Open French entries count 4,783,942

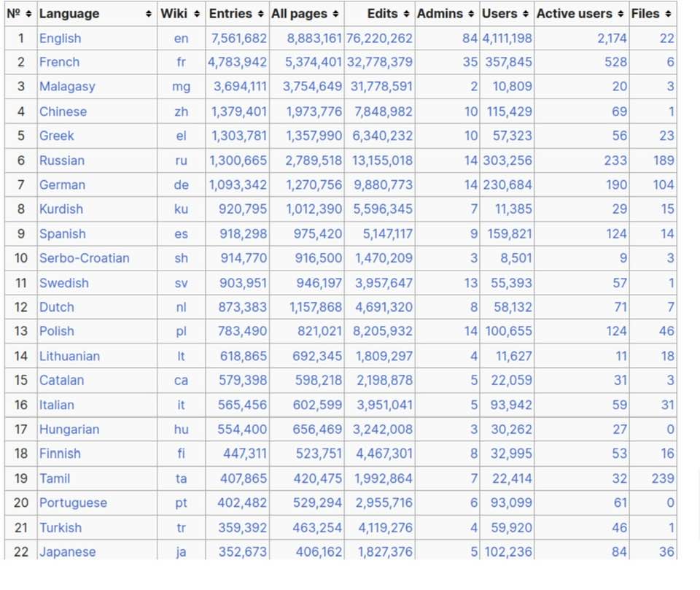point(237,62)
